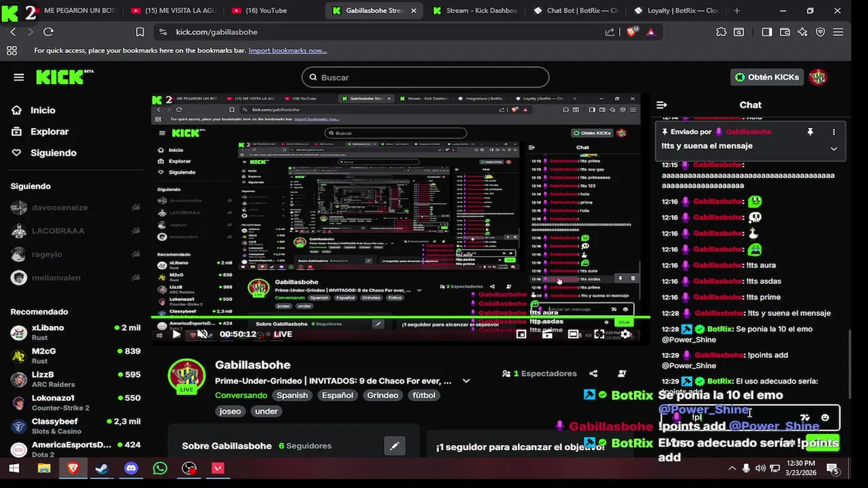Collapse the chat panel
The width and height of the screenshot is (868, 488).
click(662, 105)
